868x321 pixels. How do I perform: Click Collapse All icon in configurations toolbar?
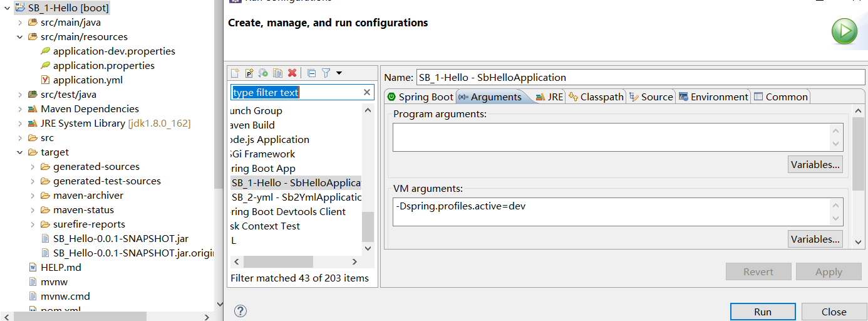[311, 73]
